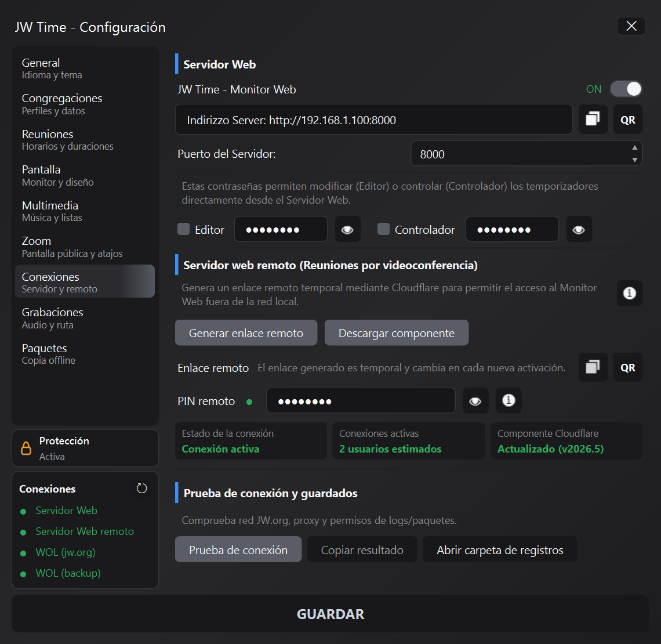
Task: Click the Indirizzo Server address field
Action: click(x=374, y=120)
